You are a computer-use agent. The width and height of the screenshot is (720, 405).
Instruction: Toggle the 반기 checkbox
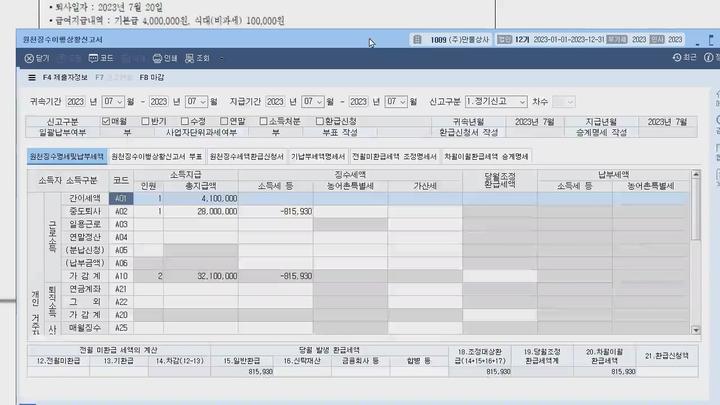pos(146,121)
